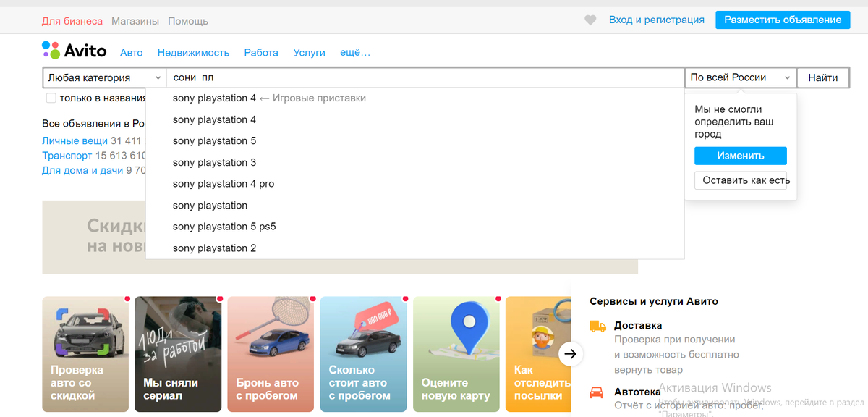Viewport: 868px width, 417px height.
Task: Click the Автотека service title
Action: (x=637, y=392)
